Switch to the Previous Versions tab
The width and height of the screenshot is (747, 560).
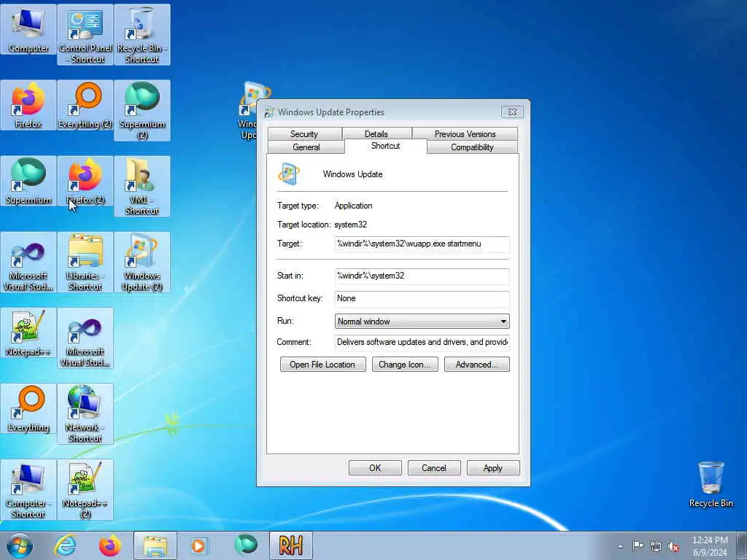(x=465, y=134)
